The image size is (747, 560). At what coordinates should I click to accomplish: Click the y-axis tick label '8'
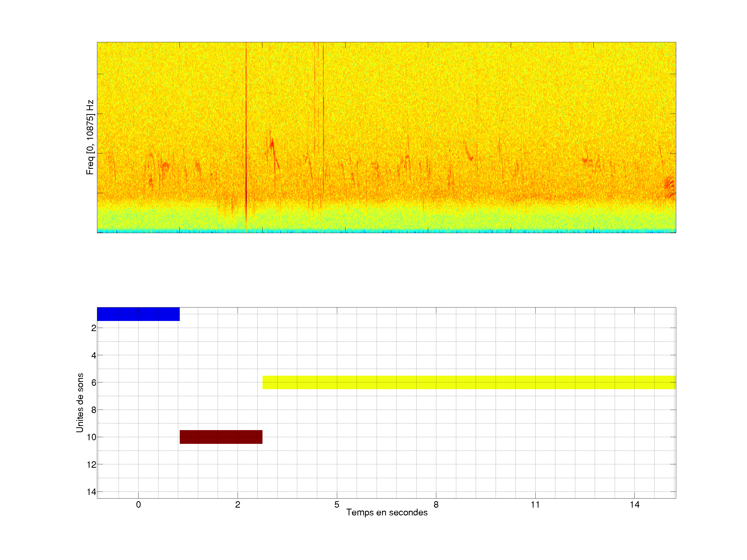coord(94,410)
